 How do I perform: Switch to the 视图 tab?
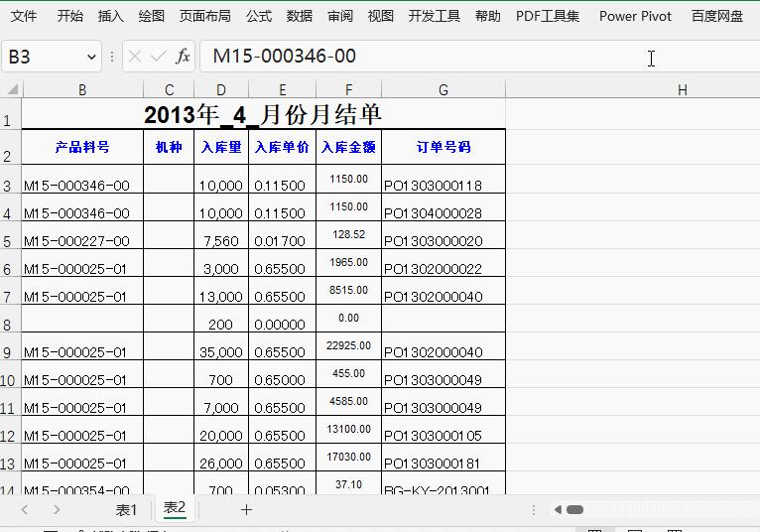point(380,16)
